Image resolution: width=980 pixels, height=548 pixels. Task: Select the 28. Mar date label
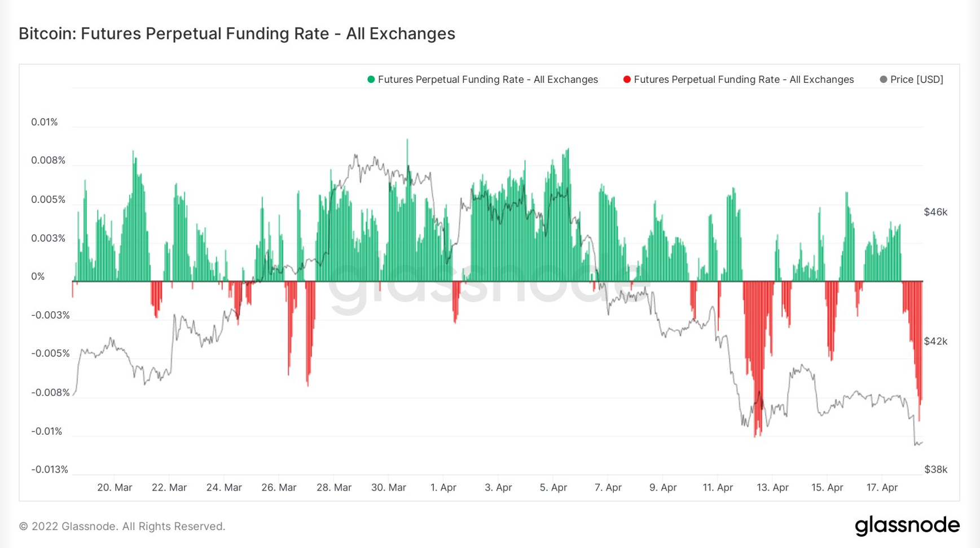tap(334, 488)
